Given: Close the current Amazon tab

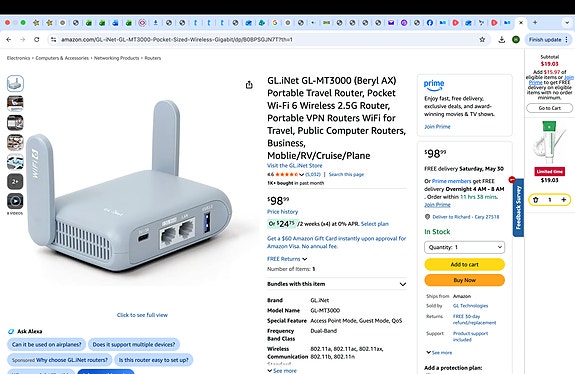Looking at the screenshot, I should tap(521, 23).
